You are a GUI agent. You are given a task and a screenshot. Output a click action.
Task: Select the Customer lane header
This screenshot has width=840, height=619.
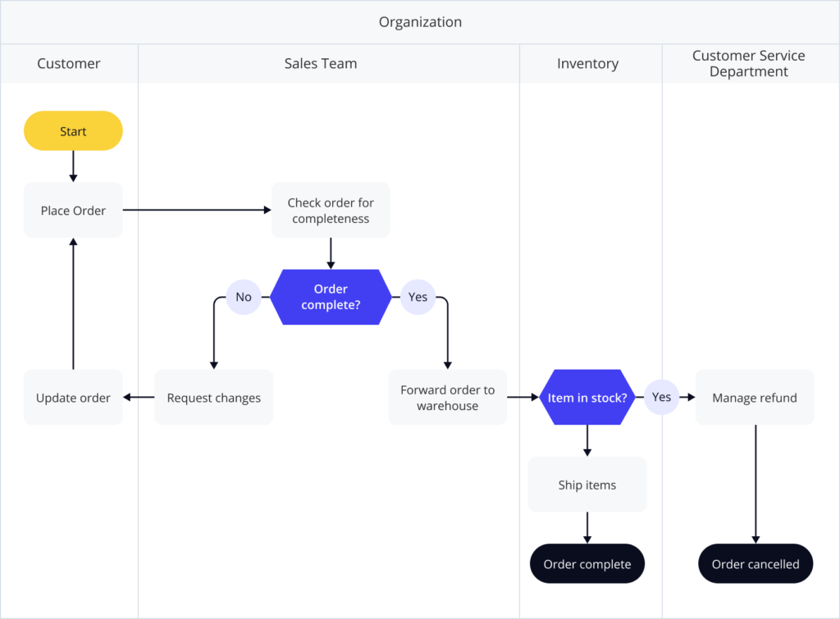pyautogui.click(x=69, y=63)
